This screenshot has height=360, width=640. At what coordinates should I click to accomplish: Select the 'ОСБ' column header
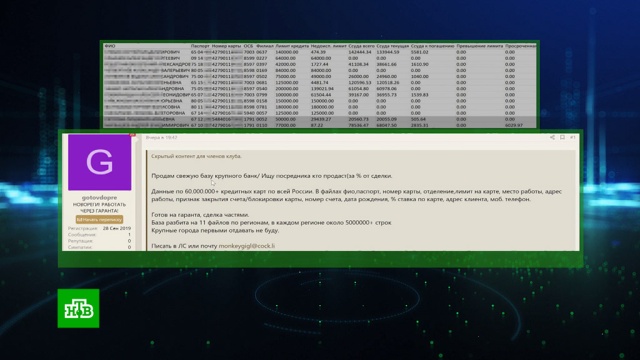tap(248, 46)
